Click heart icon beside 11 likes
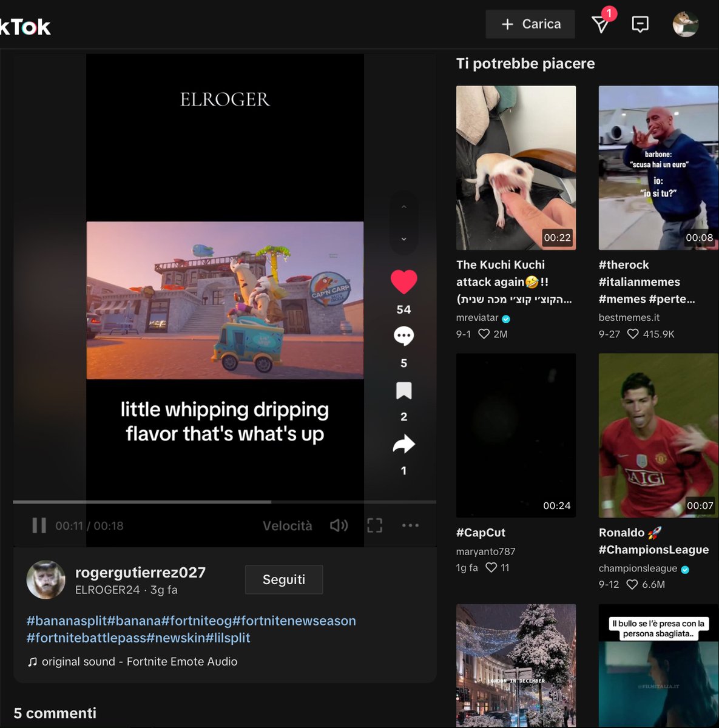 [491, 567]
